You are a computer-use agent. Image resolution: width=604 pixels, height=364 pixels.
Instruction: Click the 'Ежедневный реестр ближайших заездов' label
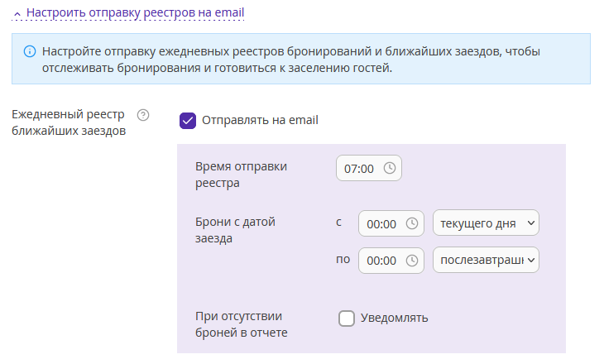(69, 122)
